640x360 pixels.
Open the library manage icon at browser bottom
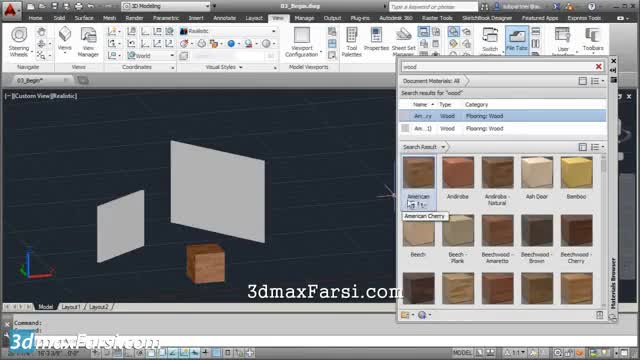click(405, 315)
